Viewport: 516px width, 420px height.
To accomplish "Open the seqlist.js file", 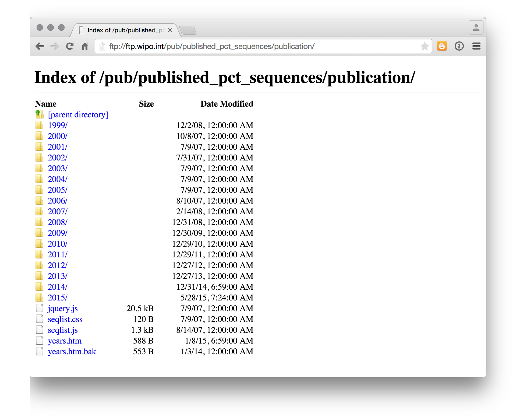I will click(x=63, y=330).
